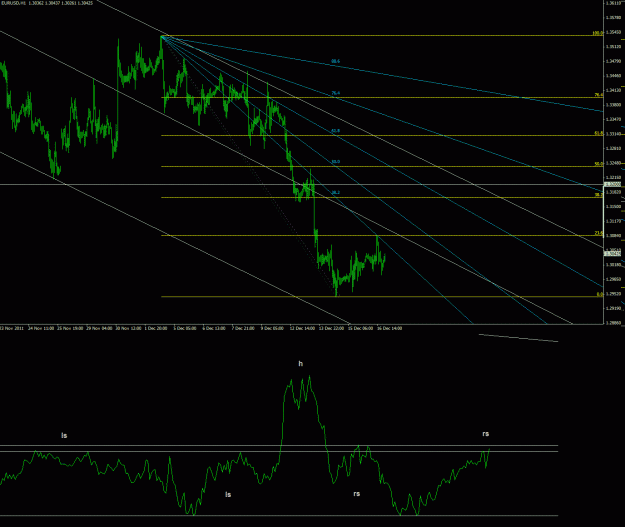Click the '9 Dec 05:00' time axis label

pyautogui.click(x=272, y=328)
